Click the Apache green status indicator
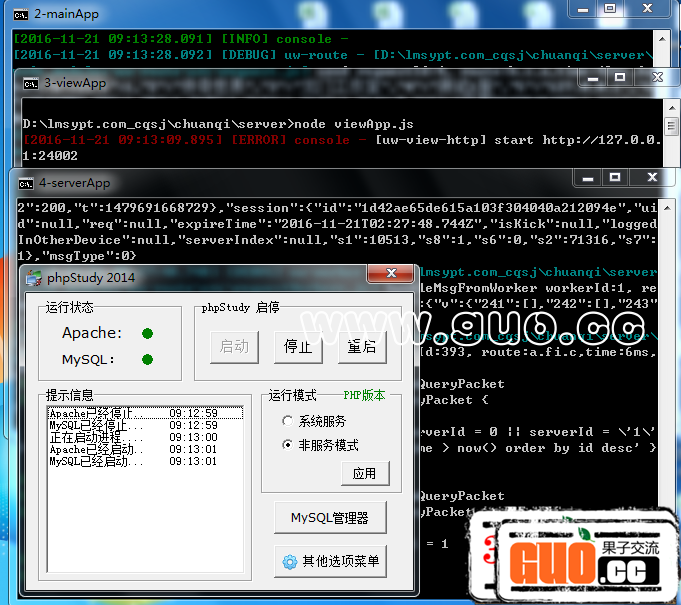The image size is (681, 605). tap(147, 334)
